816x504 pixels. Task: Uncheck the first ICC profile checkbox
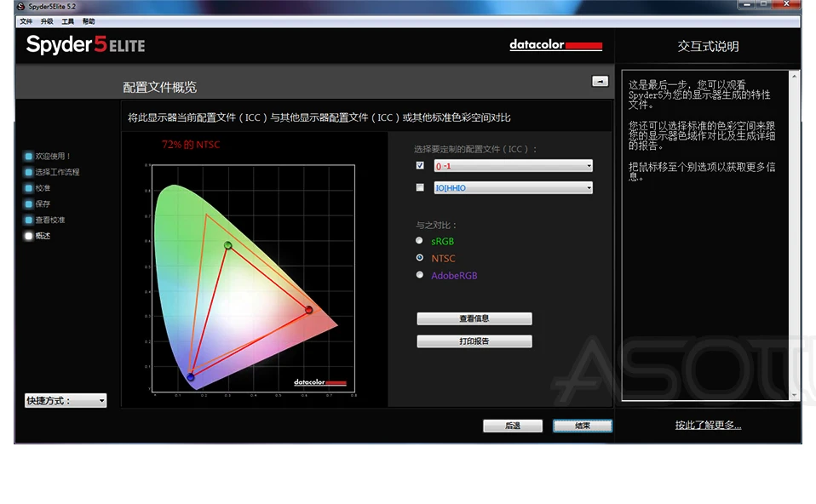pyautogui.click(x=420, y=165)
